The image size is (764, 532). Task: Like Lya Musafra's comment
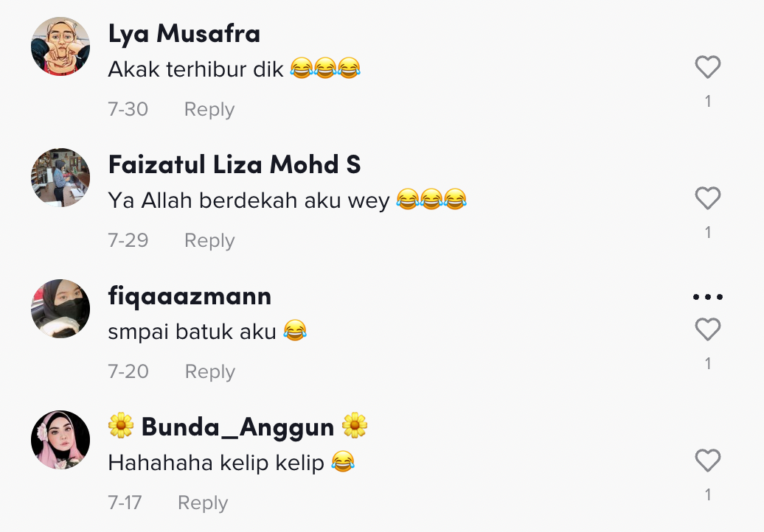pyautogui.click(x=707, y=67)
